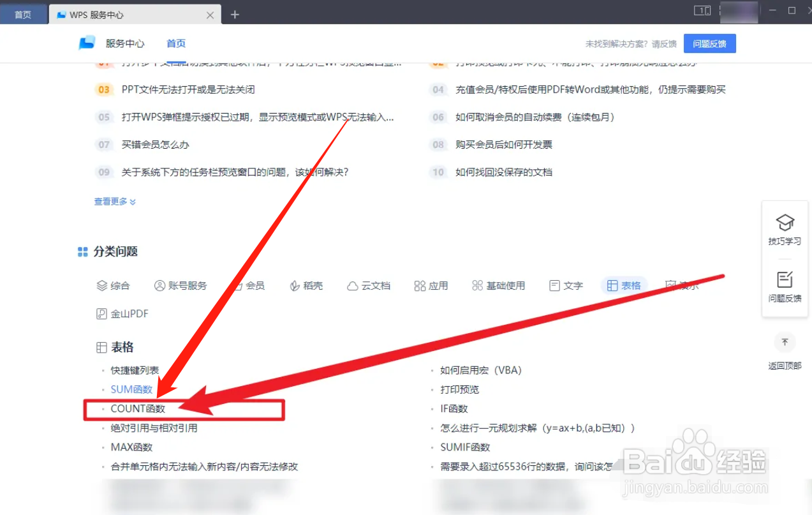Open question 06 如何取消会员的自动续费
This screenshot has height=515, width=812.
click(x=535, y=117)
